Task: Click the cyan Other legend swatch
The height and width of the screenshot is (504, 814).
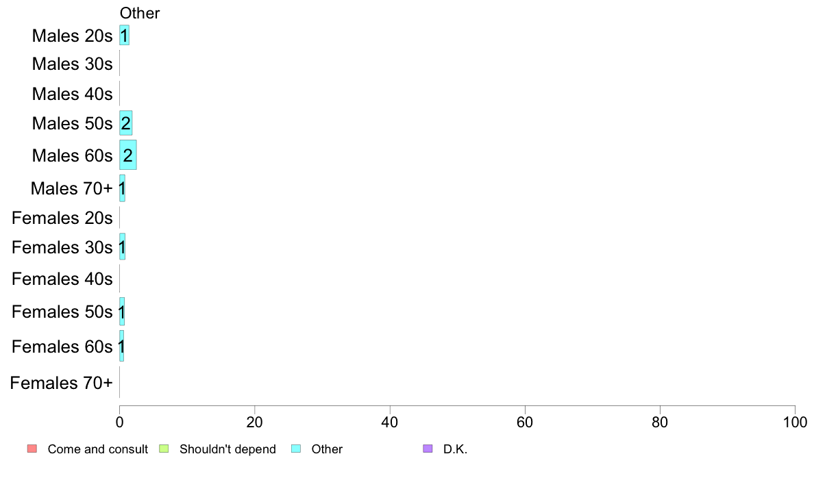Action: (296, 449)
